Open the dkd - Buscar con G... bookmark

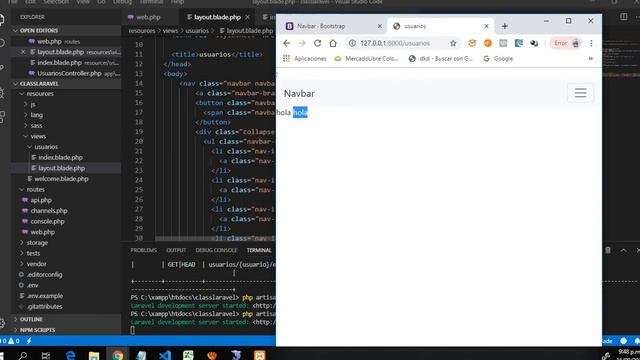(440, 59)
